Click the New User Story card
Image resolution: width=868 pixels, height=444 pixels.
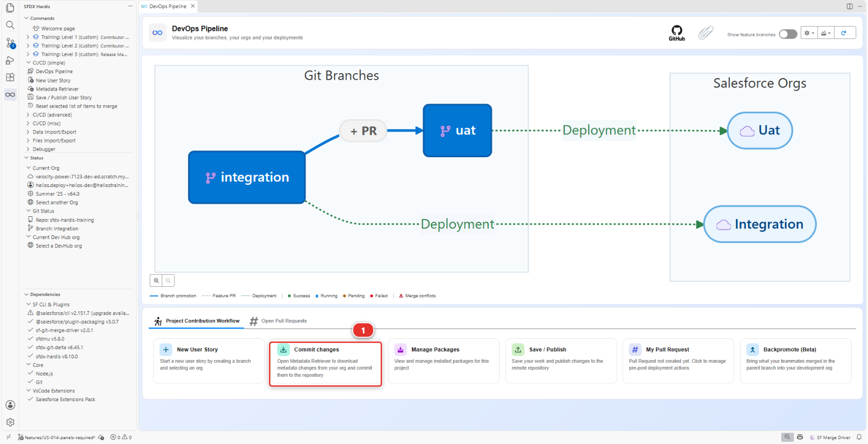point(209,361)
